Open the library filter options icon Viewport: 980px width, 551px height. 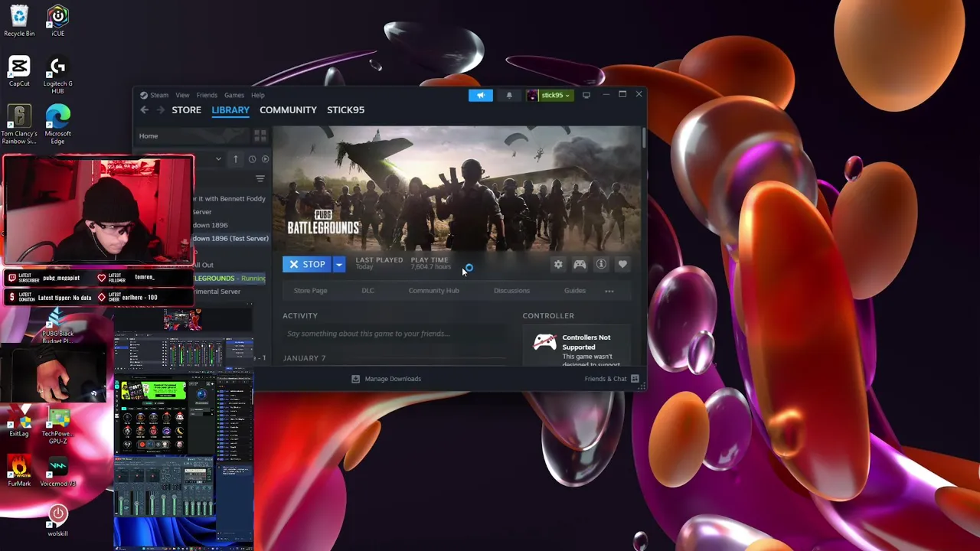(x=260, y=179)
